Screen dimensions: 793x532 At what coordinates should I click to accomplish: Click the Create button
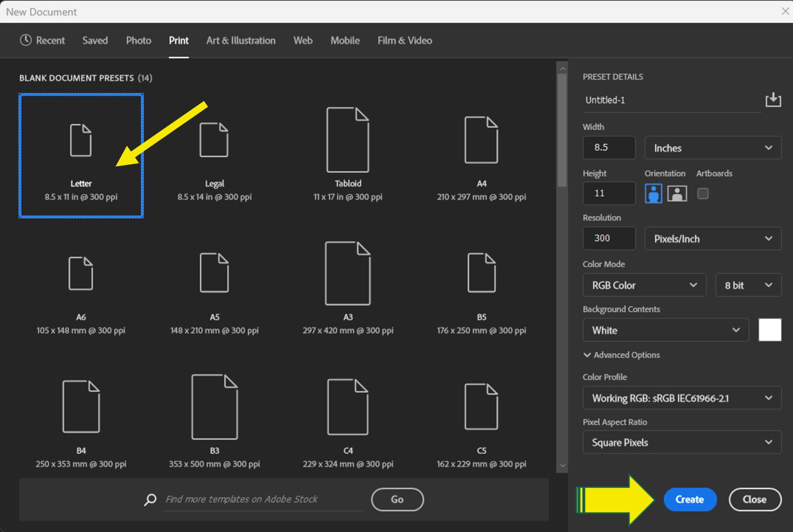coord(690,499)
